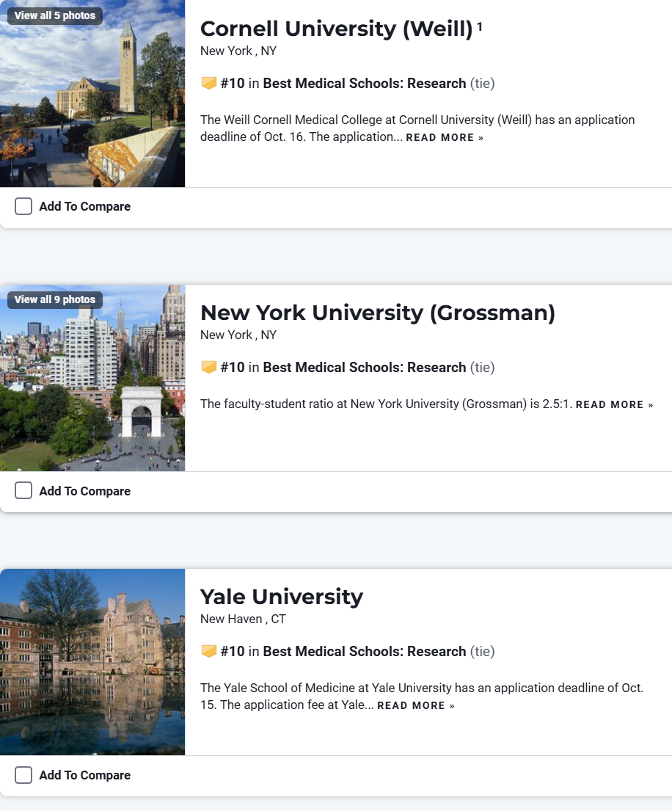
Task: Expand Read More on NYU faculty ratio text
Action: tap(614, 405)
